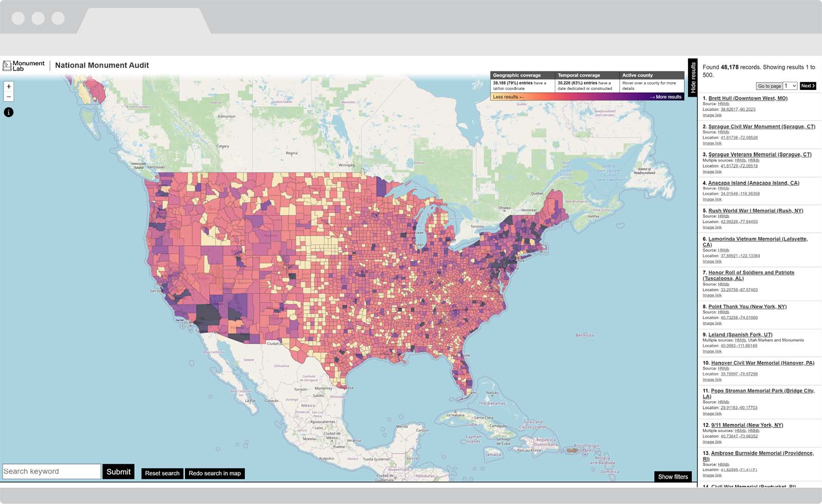Click location 40.73258,-74.01066 link
The width and height of the screenshot is (822, 504).
coord(739,318)
